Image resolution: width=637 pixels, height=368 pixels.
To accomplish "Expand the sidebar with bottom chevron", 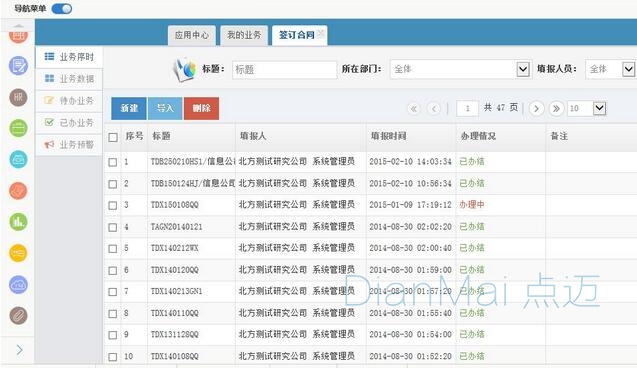I will 19,350.
